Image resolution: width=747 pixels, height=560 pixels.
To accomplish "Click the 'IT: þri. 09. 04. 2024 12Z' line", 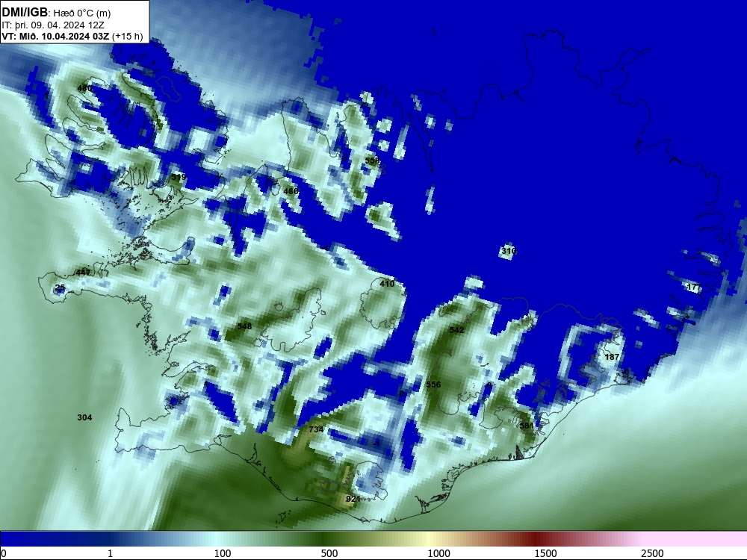I will (x=53, y=25).
